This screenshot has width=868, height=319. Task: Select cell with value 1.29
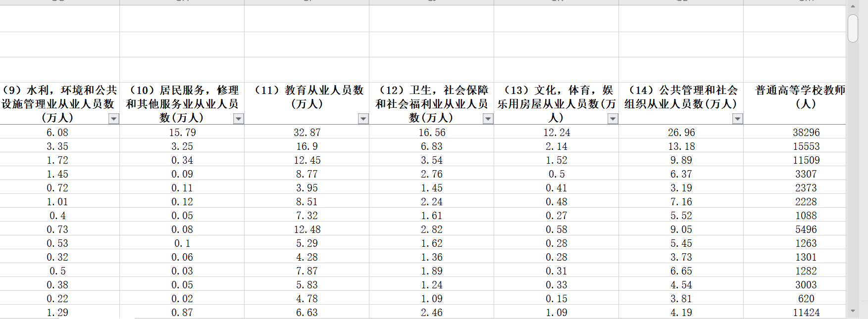(59, 313)
